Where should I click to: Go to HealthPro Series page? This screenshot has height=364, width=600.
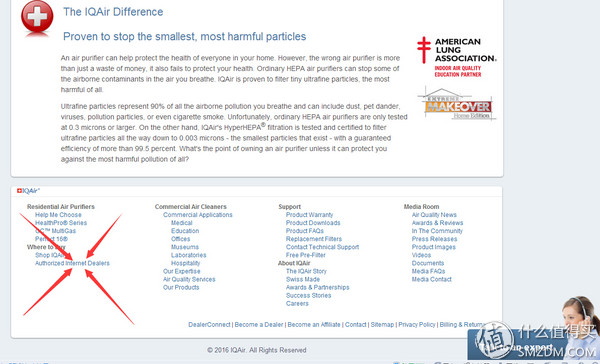pyautogui.click(x=61, y=223)
